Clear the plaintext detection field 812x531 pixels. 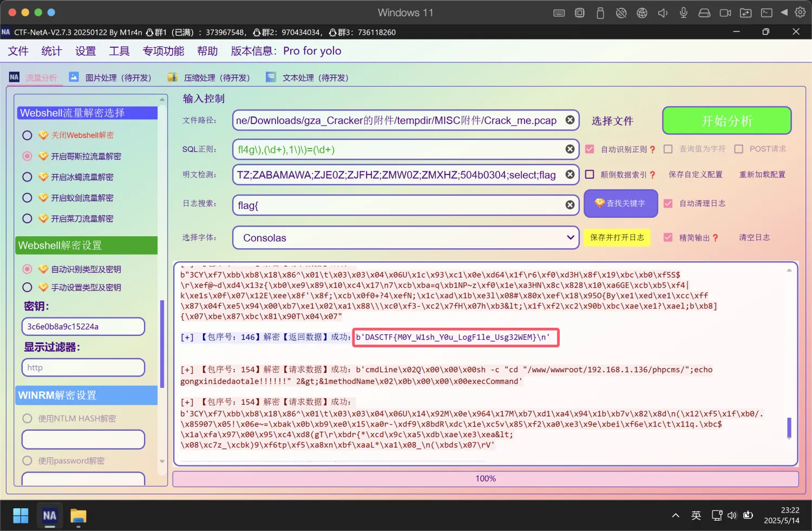[x=570, y=174]
